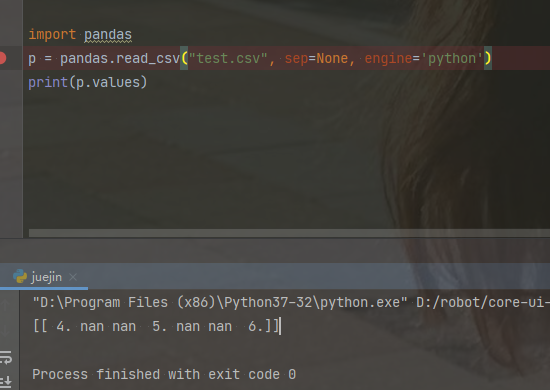Click the read_csv function name
The height and width of the screenshot is (390, 550).
click(148, 58)
